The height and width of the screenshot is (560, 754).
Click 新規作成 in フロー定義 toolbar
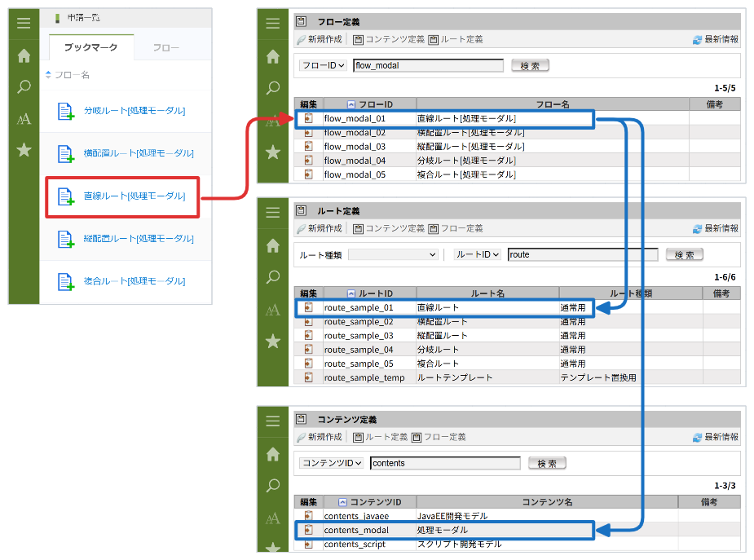pyautogui.click(x=320, y=39)
